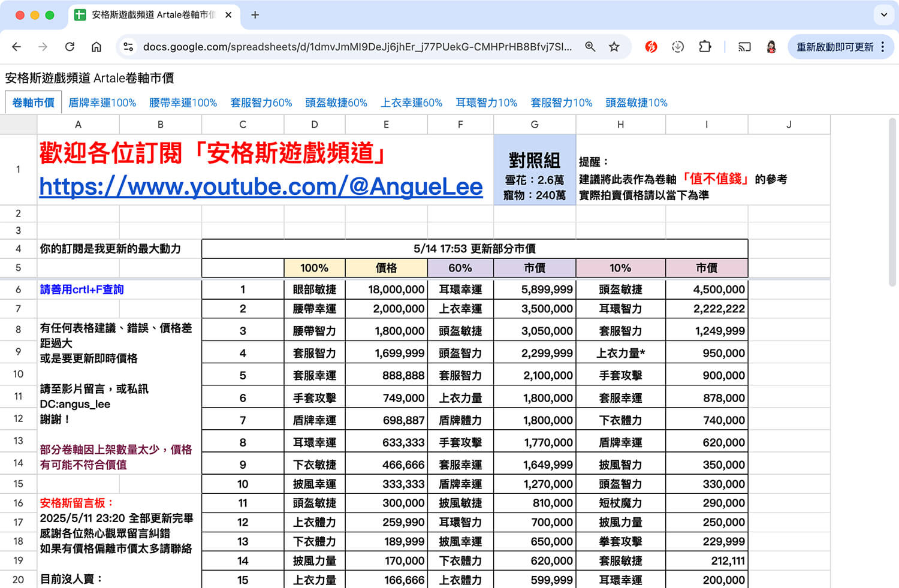Open the user profile avatar

771,47
